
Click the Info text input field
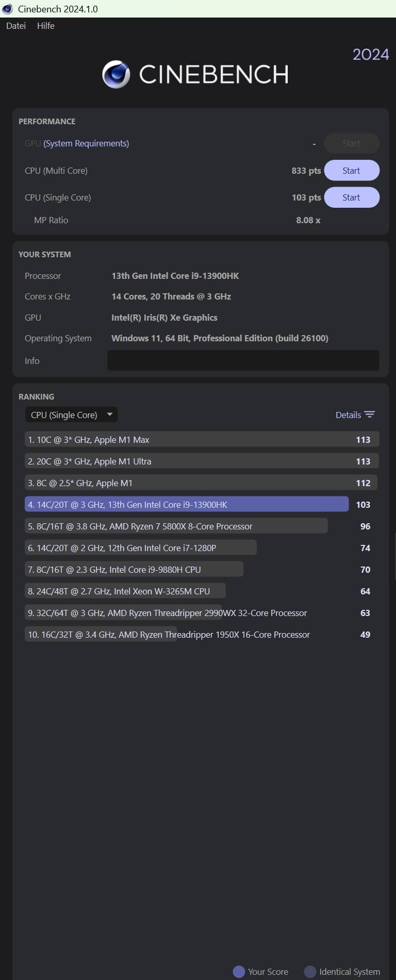pos(243,360)
